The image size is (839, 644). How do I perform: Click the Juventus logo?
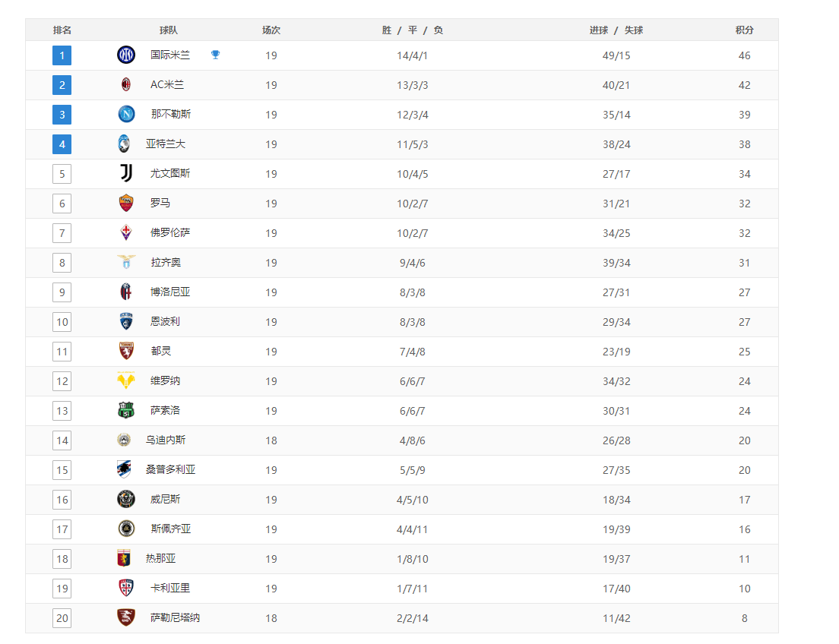click(126, 173)
